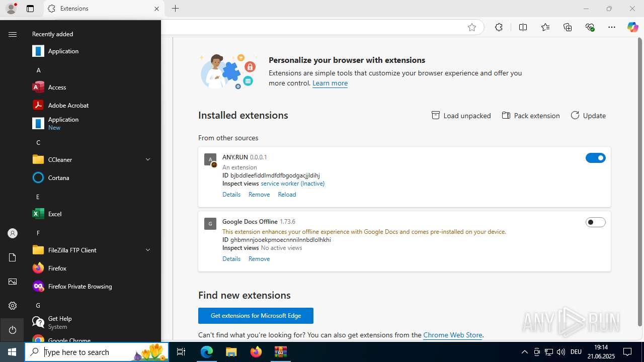Open Get Help app
Screen dimensions: 644x362
tap(94, 322)
